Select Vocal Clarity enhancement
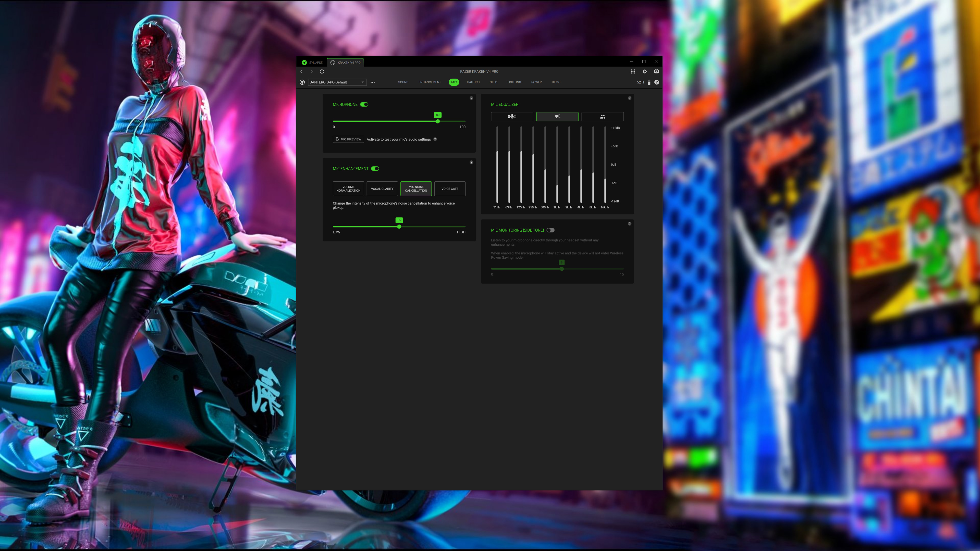This screenshot has width=980, height=551. pyautogui.click(x=382, y=189)
